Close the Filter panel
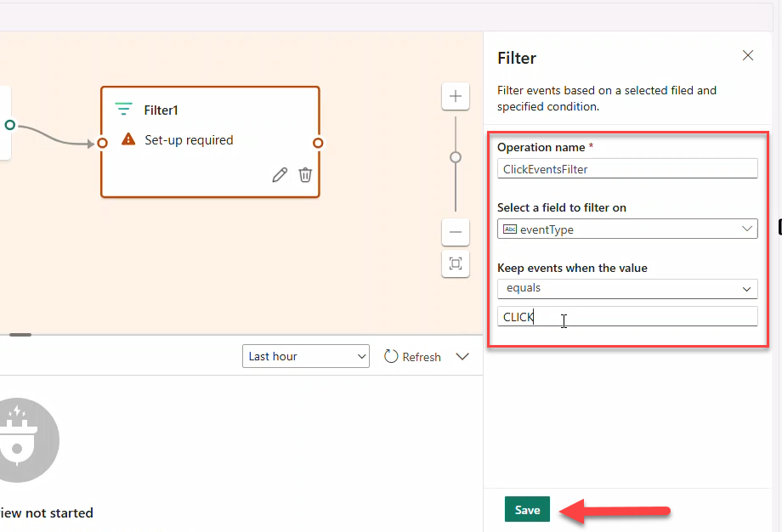 [x=747, y=55]
